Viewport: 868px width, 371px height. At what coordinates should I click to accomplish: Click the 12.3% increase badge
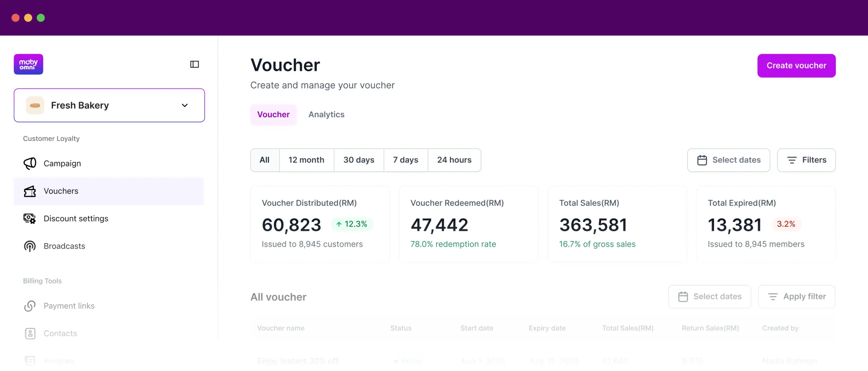352,224
